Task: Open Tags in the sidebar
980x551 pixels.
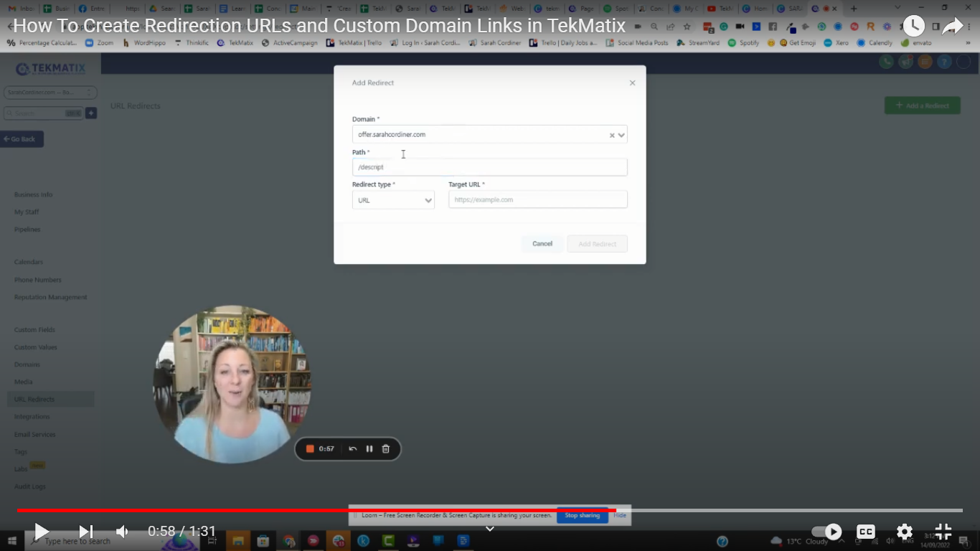Action: click(x=21, y=451)
